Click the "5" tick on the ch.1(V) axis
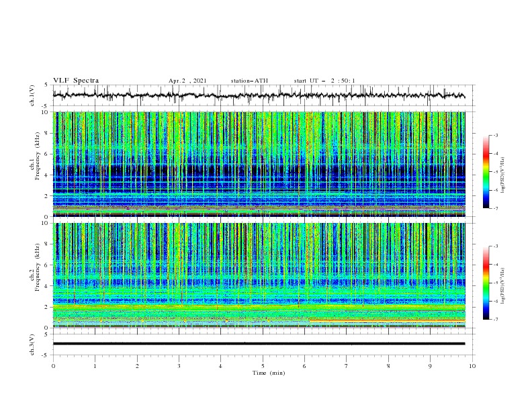 pos(47,85)
